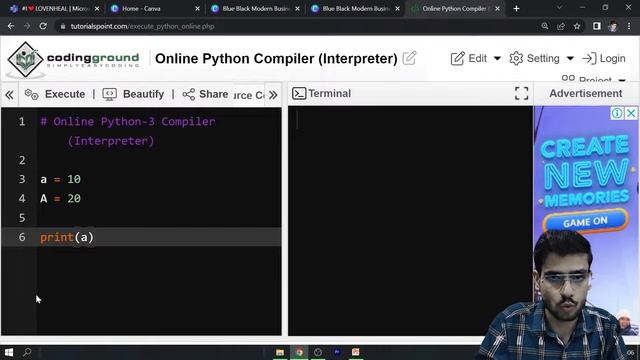
Task: Click the share page icon in address bar
Action: 561,26
